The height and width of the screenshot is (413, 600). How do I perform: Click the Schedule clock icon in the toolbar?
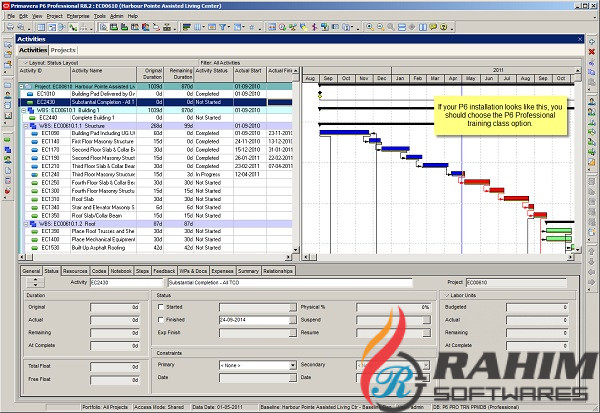(282, 27)
